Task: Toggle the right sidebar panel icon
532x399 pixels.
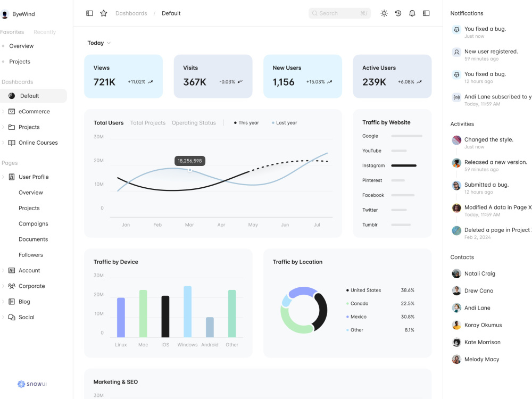Action: (x=426, y=13)
